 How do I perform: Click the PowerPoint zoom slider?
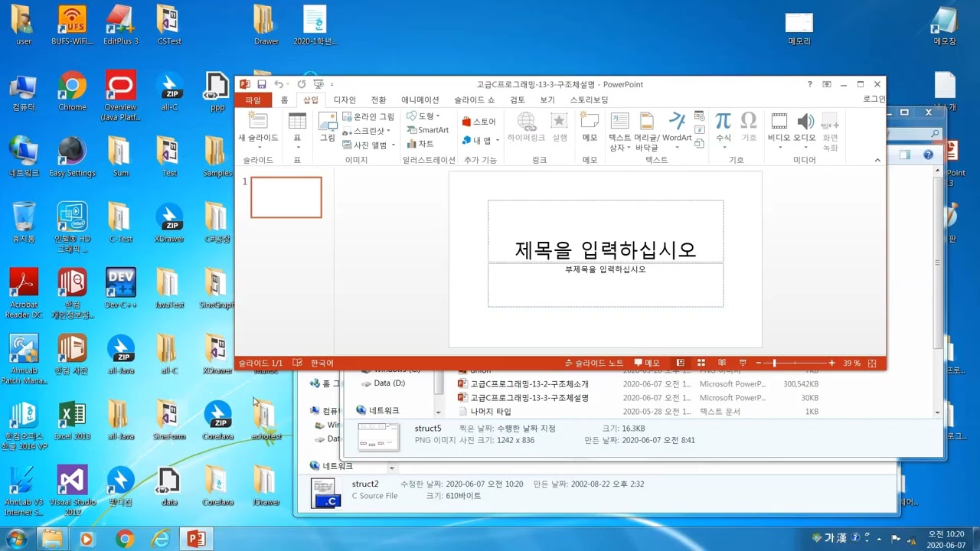click(x=795, y=363)
